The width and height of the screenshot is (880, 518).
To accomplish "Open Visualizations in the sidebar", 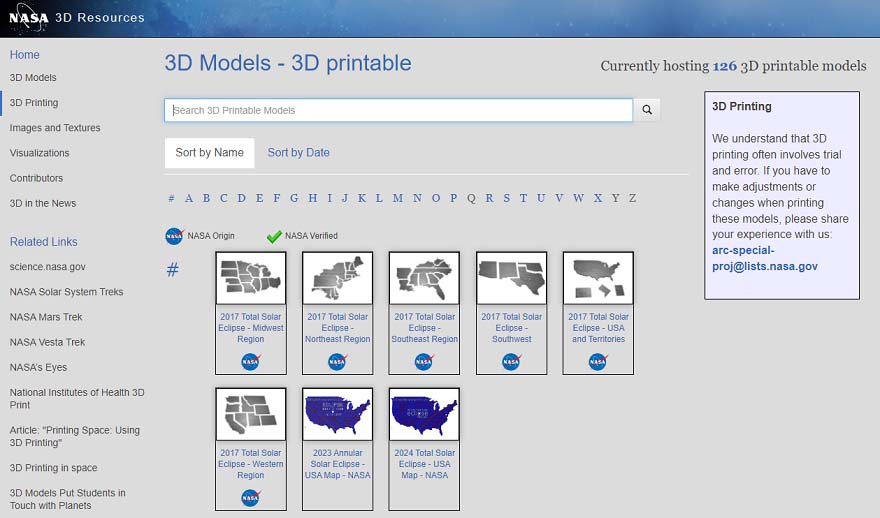I will coord(39,153).
